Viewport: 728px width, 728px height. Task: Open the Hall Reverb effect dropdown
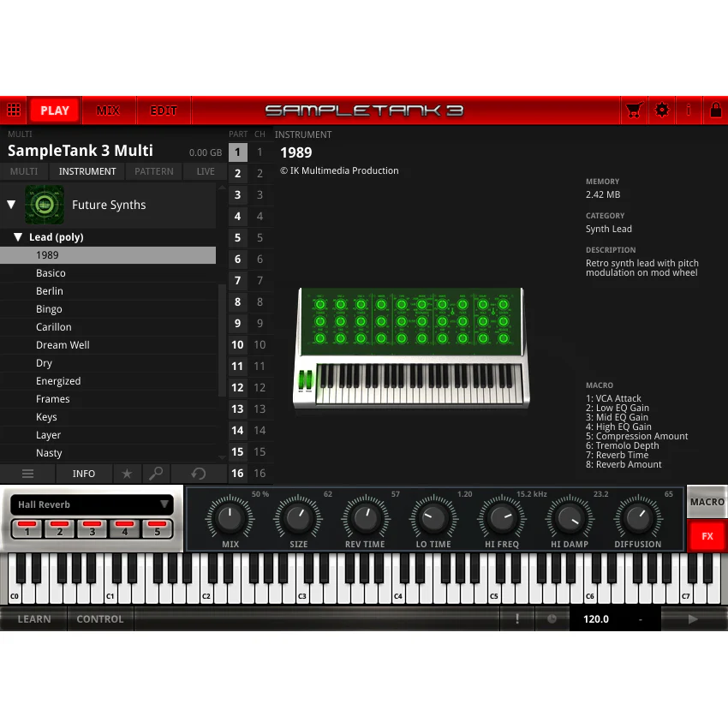pyautogui.click(x=92, y=504)
